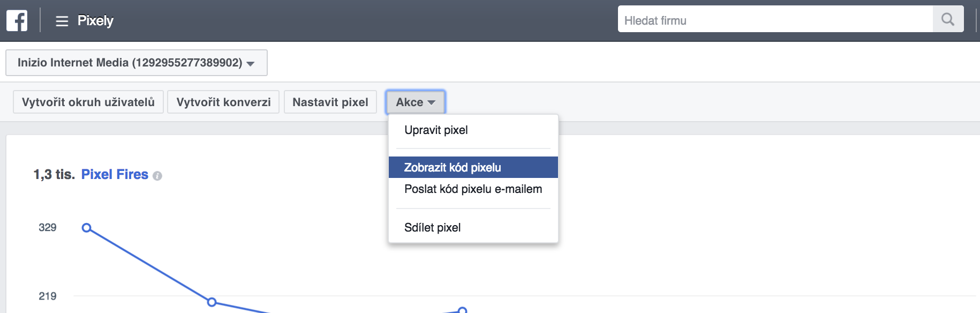Screen dimensions: 980x313
Task: Click the rightmost visible chart data point
Action: click(463, 310)
